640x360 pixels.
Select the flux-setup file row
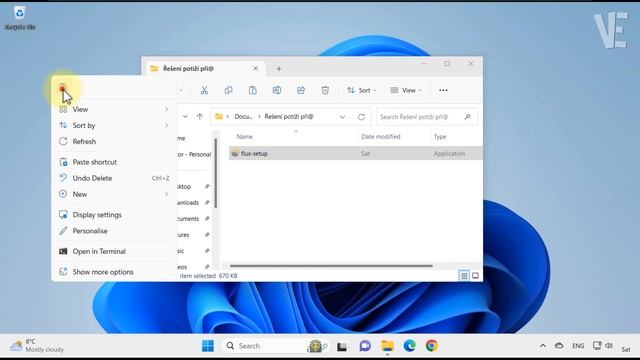tap(356, 153)
